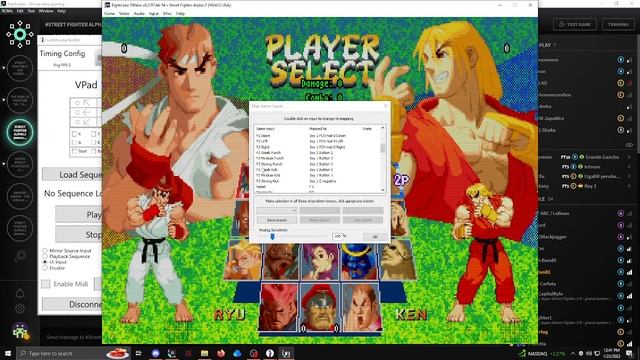Open Windows Start menu
The image size is (640, 360).
point(8,353)
